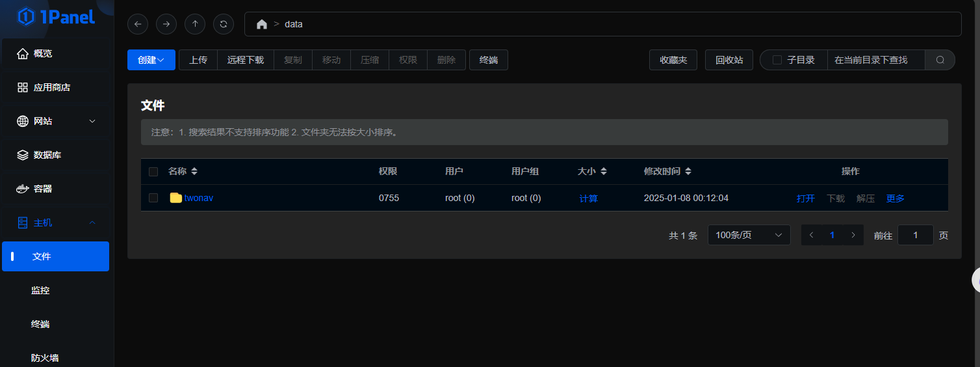Click 计算 to calculate folder size

coord(588,198)
